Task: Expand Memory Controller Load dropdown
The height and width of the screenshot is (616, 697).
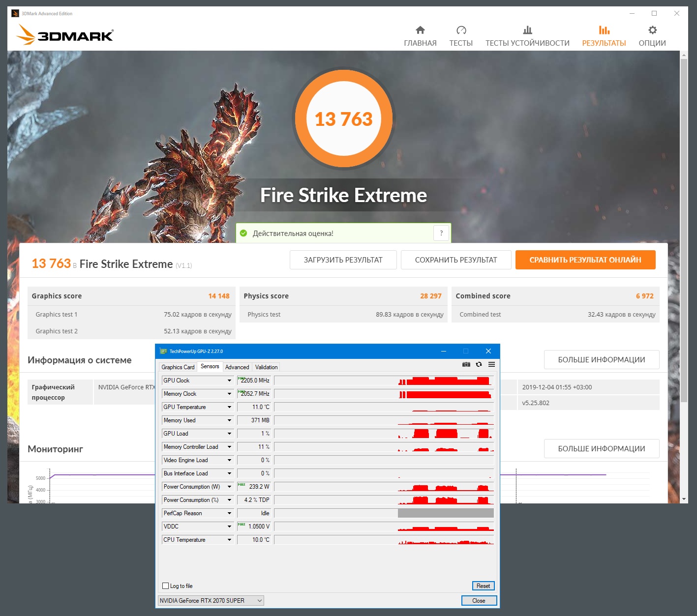Action: coord(229,447)
